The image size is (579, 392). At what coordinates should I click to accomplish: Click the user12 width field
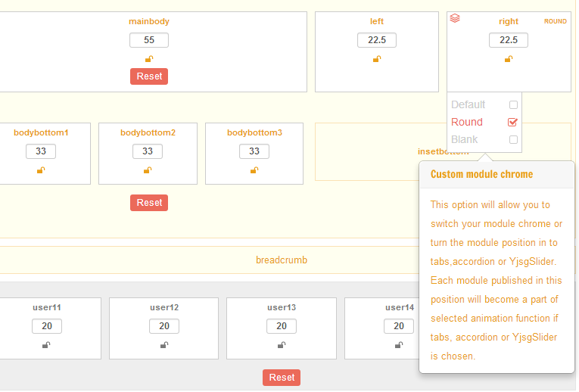(x=164, y=326)
